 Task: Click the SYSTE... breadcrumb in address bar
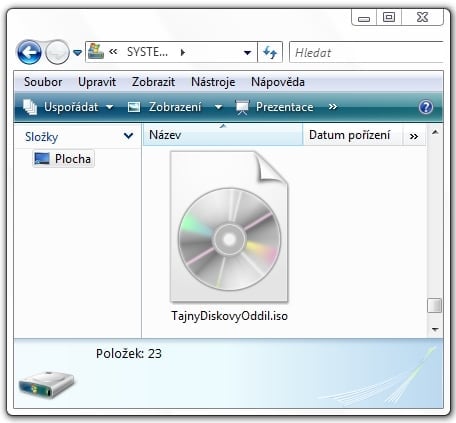147,52
